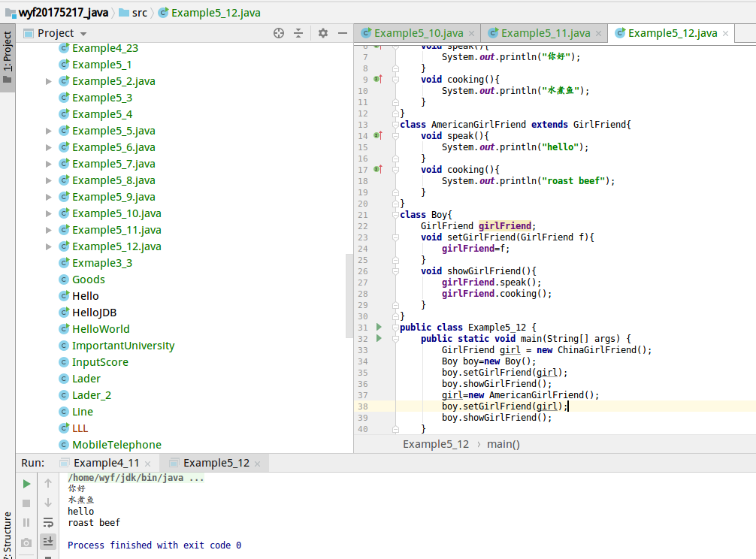The height and width of the screenshot is (559, 756).
Task: Collapse fold marker at line 23 setGirlFriend
Action: tap(396, 237)
